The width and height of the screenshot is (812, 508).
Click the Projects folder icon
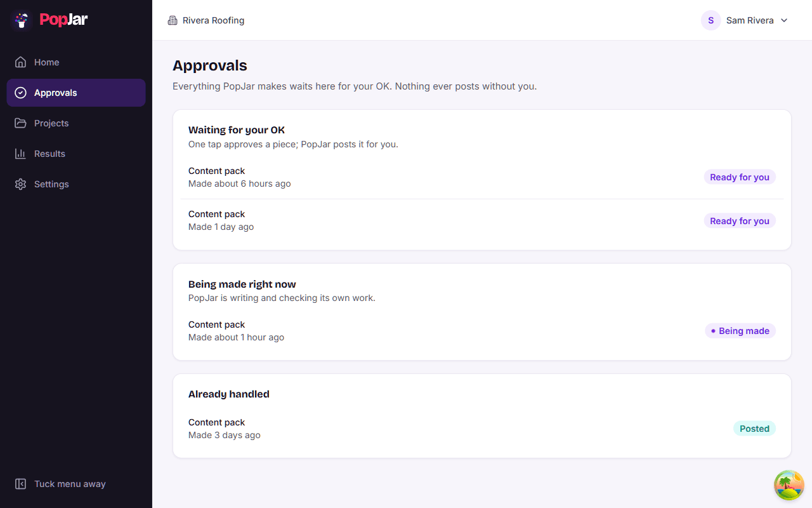tap(21, 123)
